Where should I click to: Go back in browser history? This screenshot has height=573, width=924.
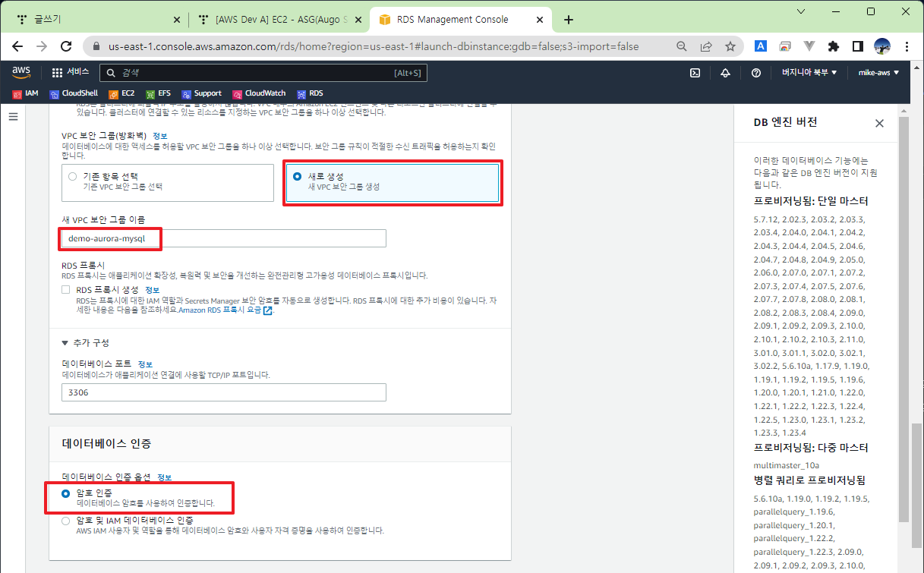(17, 46)
